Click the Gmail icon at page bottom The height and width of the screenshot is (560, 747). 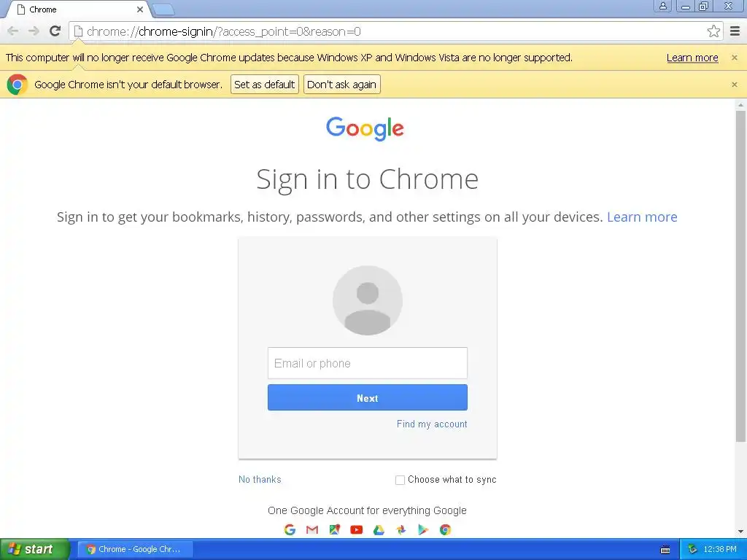click(312, 529)
